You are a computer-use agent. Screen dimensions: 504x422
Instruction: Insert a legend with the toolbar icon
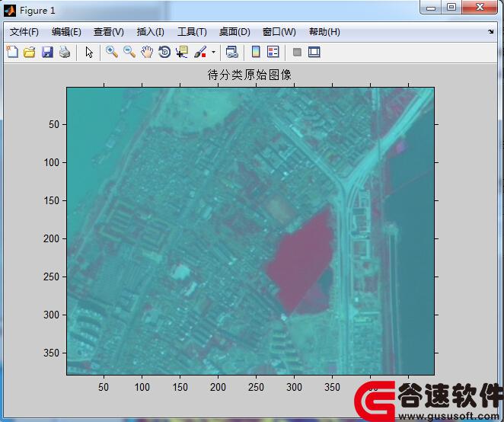[273, 52]
